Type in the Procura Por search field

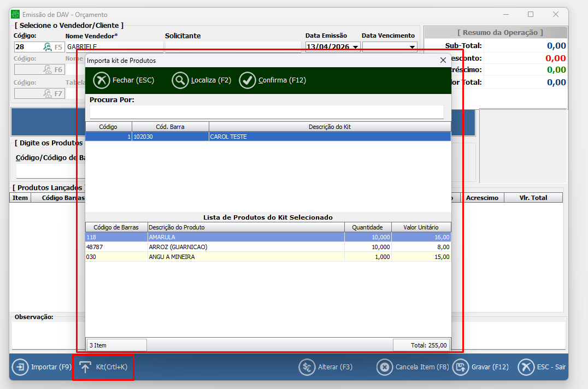pos(267,112)
